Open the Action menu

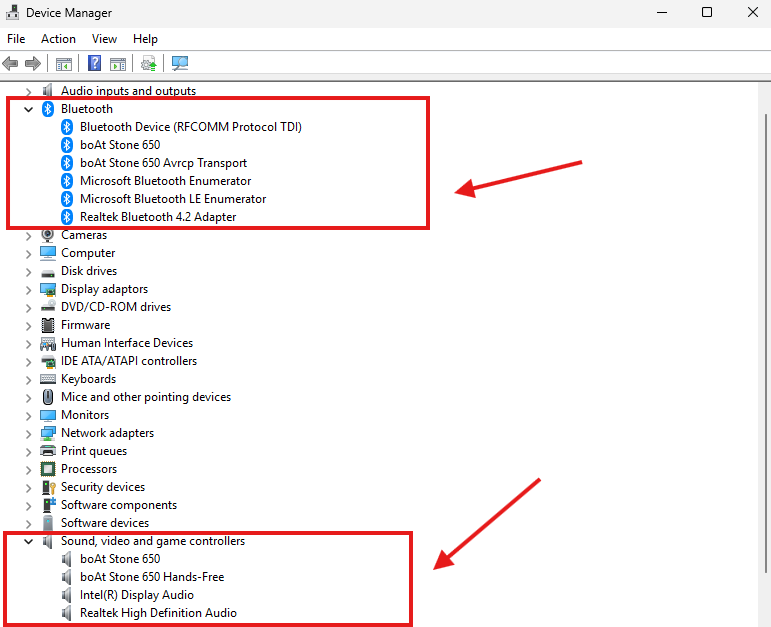click(x=58, y=39)
